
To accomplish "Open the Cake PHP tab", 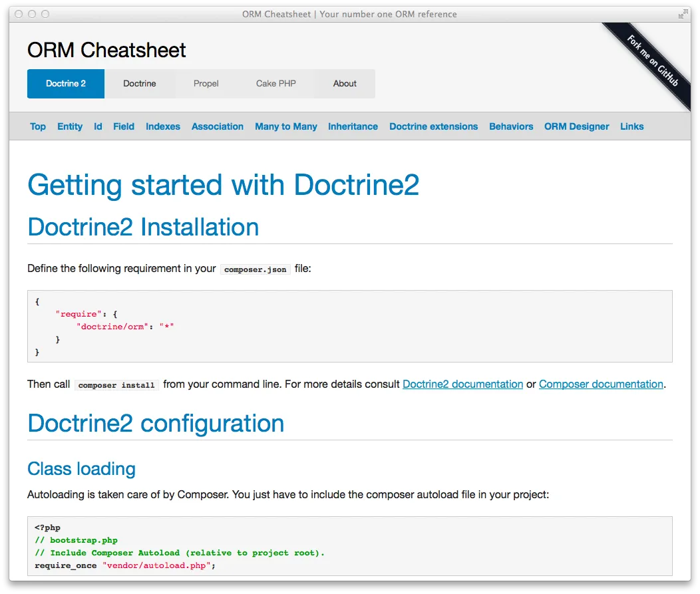I will pyautogui.click(x=275, y=83).
